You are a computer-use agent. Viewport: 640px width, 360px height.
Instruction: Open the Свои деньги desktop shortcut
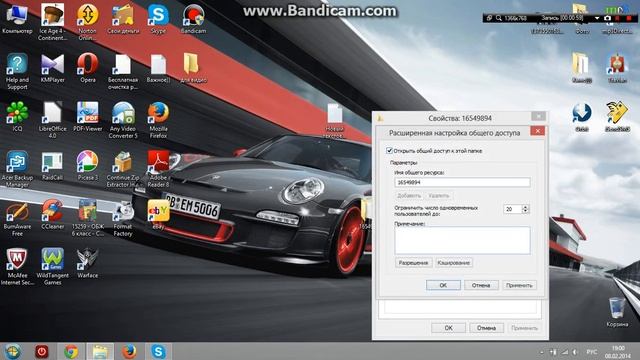click(123, 19)
